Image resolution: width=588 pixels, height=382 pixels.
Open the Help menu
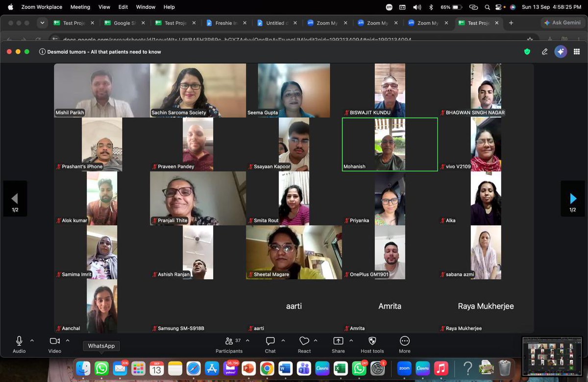coord(169,7)
